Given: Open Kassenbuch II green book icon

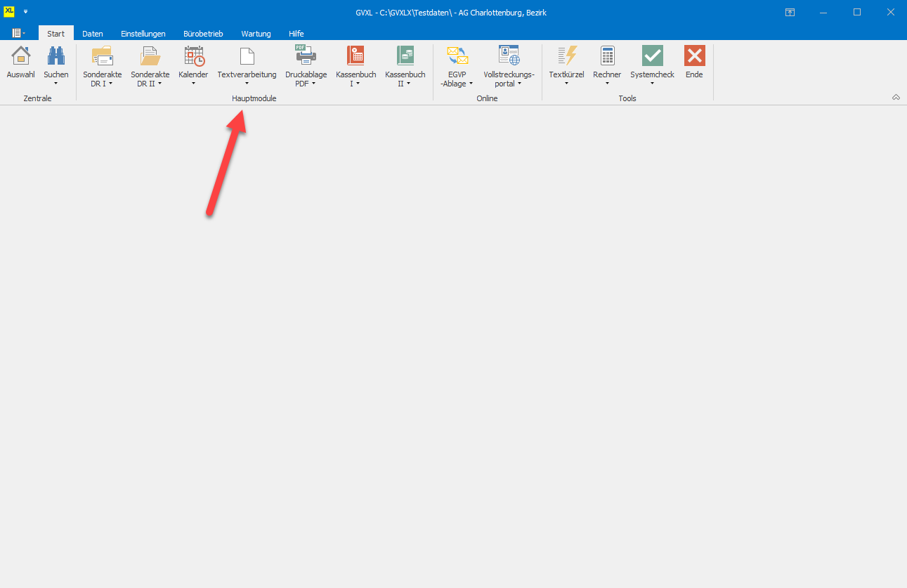Looking at the screenshot, I should click(405, 56).
